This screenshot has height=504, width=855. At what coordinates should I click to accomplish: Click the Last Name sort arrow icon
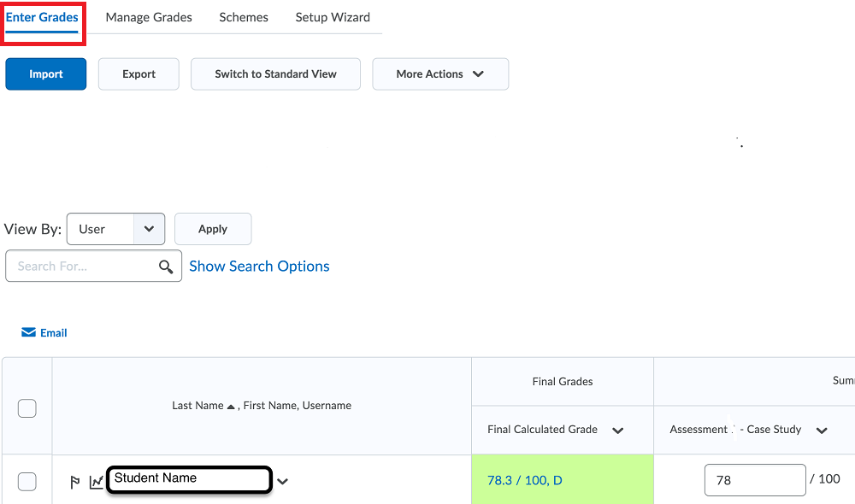point(231,407)
